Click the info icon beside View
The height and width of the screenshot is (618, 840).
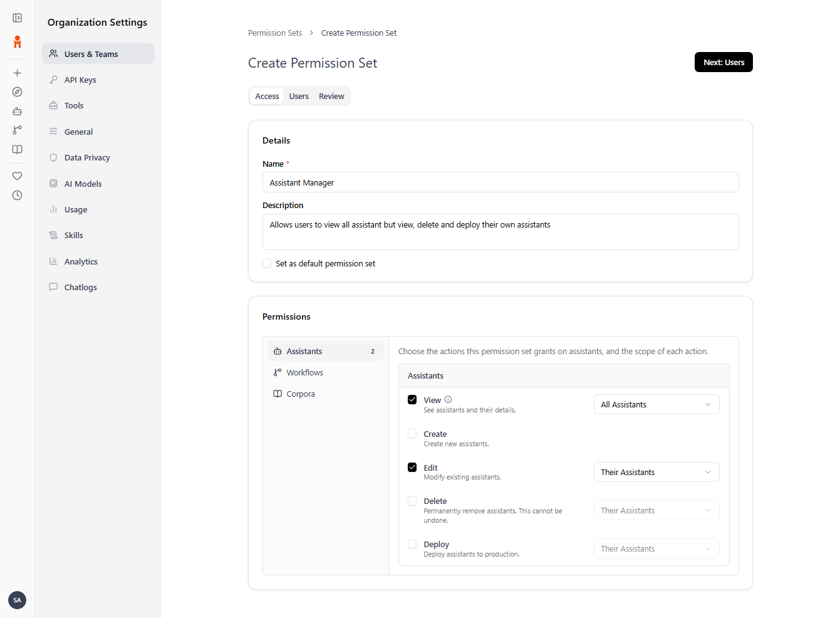(x=448, y=400)
